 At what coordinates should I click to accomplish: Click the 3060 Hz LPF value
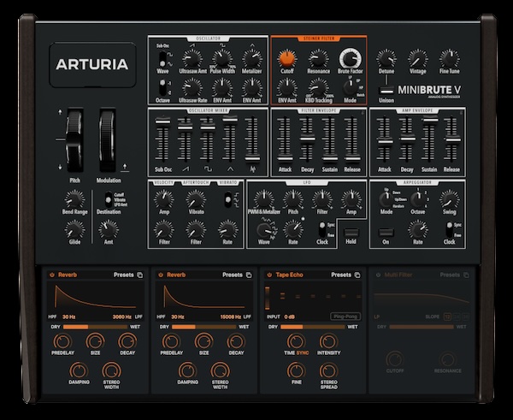(x=122, y=316)
